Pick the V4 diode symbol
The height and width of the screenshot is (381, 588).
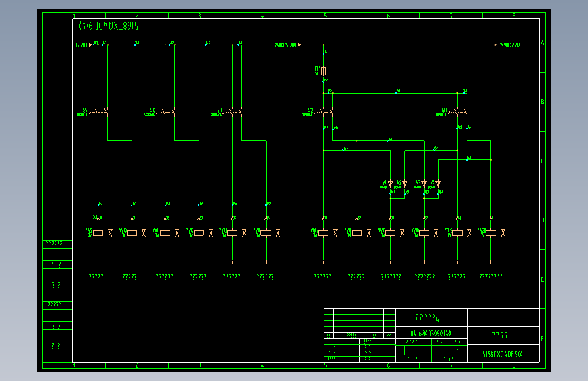pyautogui.click(x=438, y=184)
